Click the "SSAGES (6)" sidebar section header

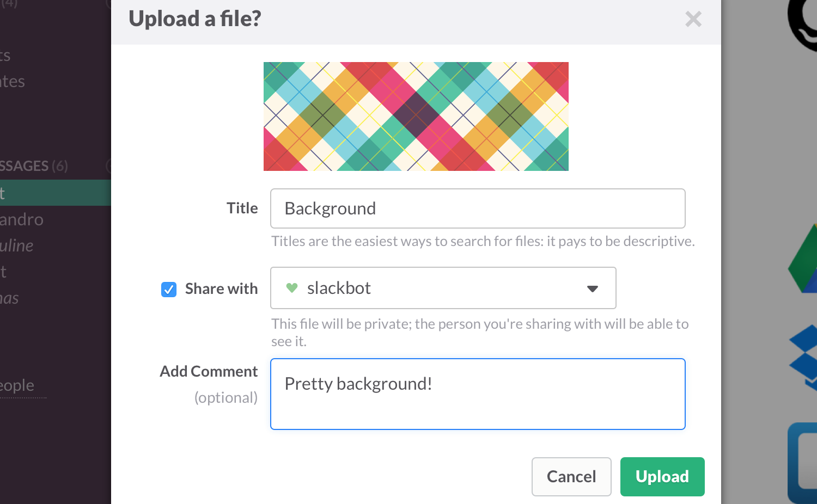pos(34,166)
